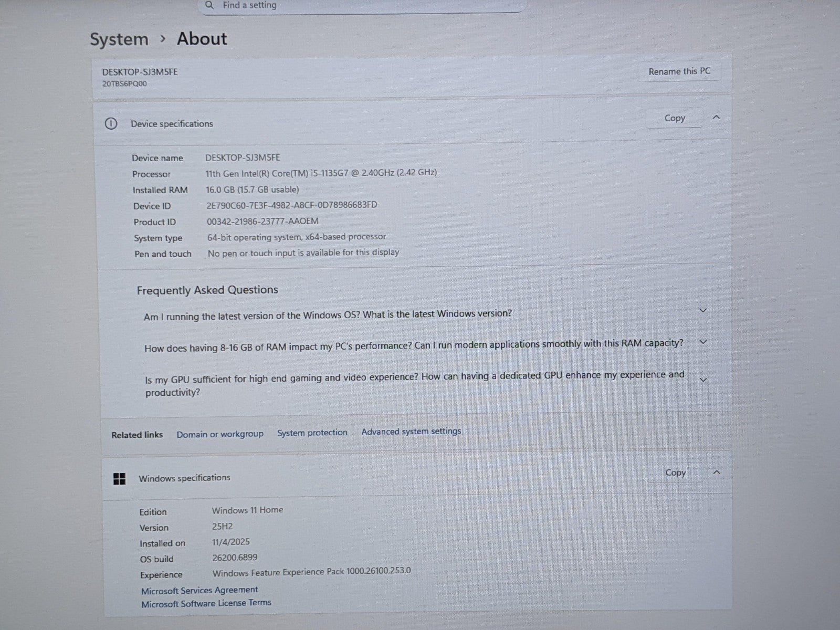Image resolution: width=840 pixels, height=630 pixels.
Task: Click the breadcrumb arrow between System and About
Action: click(163, 39)
